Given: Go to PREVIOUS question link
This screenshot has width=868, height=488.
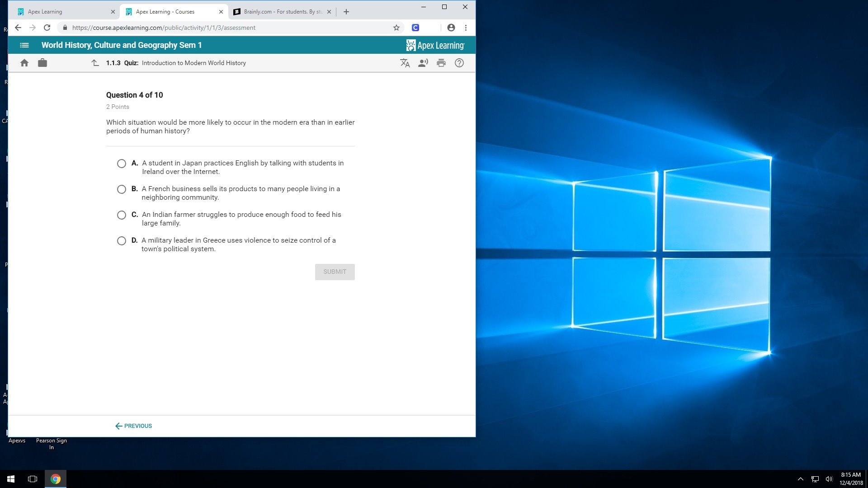Looking at the screenshot, I should point(134,426).
